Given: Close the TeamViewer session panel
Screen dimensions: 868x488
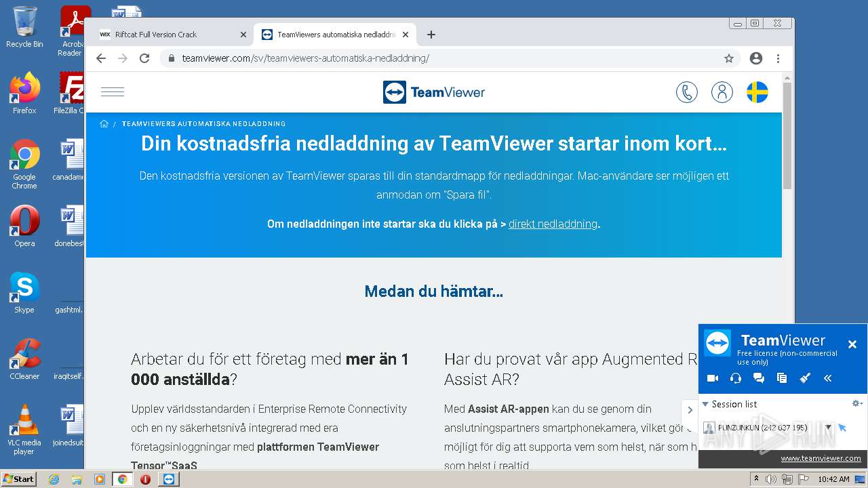Looking at the screenshot, I should (852, 344).
